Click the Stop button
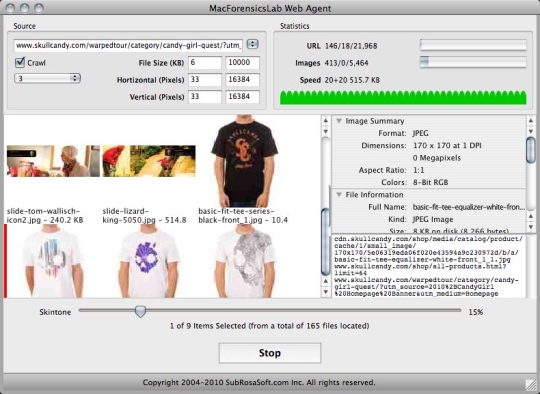Viewport: 540px width, 394px height. pyautogui.click(x=270, y=353)
